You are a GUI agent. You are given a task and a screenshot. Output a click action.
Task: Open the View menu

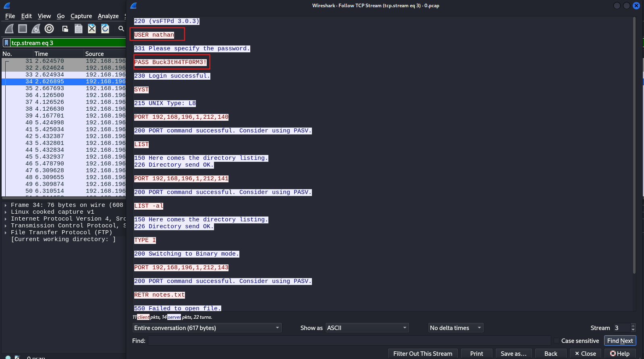[44, 16]
